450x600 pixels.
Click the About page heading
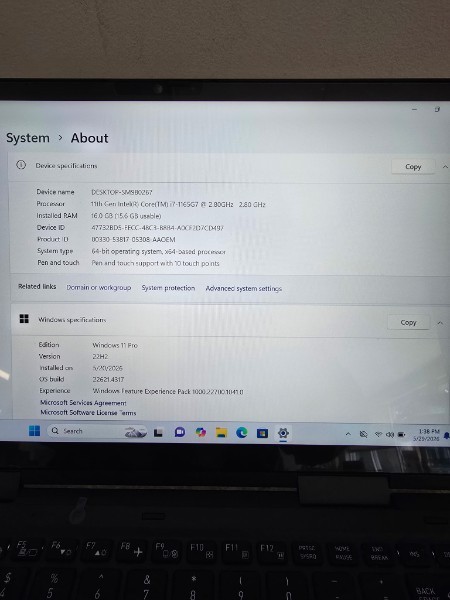click(89, 138)
